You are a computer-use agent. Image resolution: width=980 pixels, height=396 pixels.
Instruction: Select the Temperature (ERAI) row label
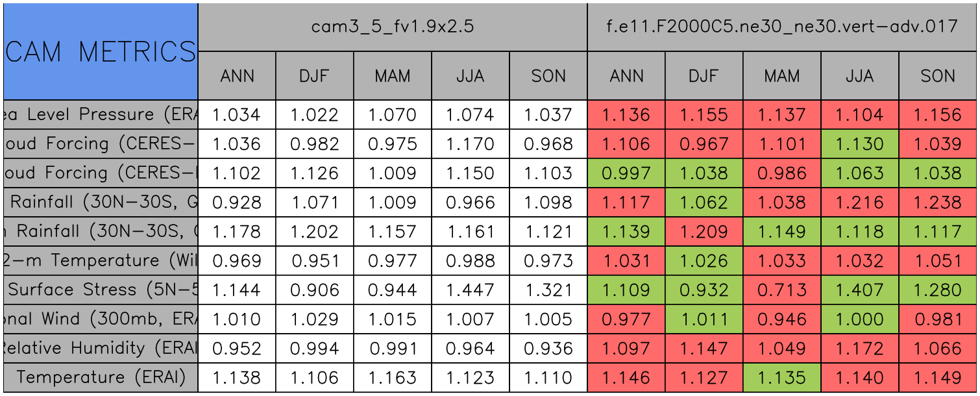point(100,377)
